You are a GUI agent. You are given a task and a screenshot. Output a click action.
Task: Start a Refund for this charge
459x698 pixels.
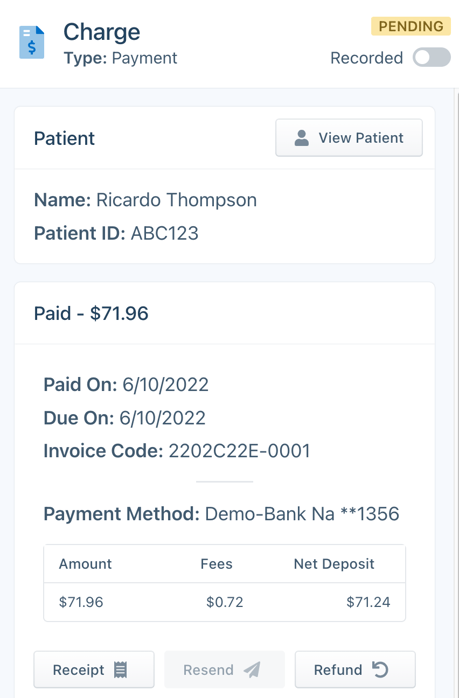(x=355, y=670)
